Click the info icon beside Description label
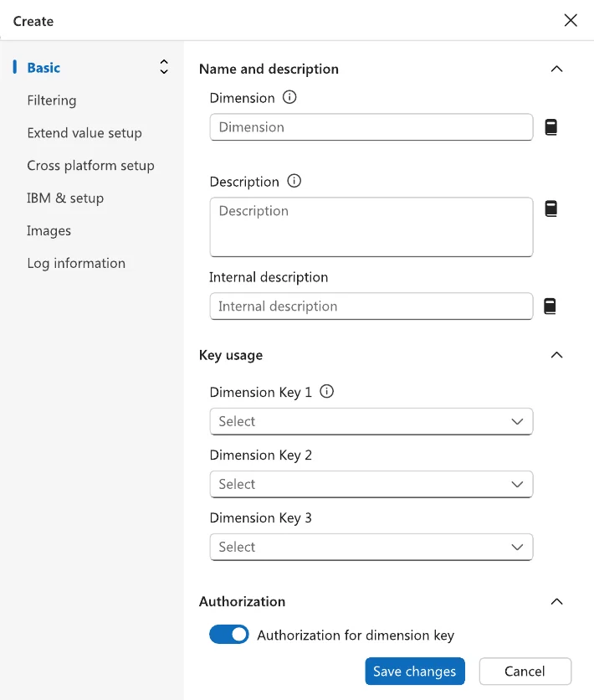Viewport: 594px width, 700px height. click(294, 181)
